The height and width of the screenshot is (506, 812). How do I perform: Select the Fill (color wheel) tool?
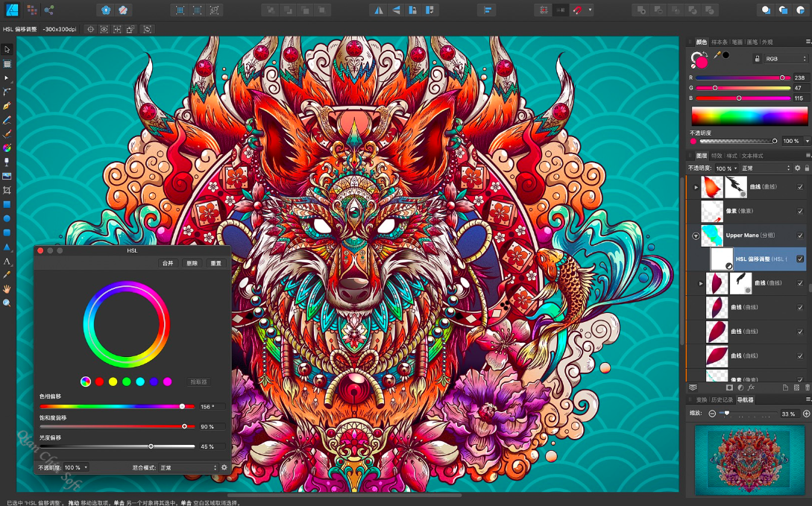pyautogui.click(x=7, y=148)
